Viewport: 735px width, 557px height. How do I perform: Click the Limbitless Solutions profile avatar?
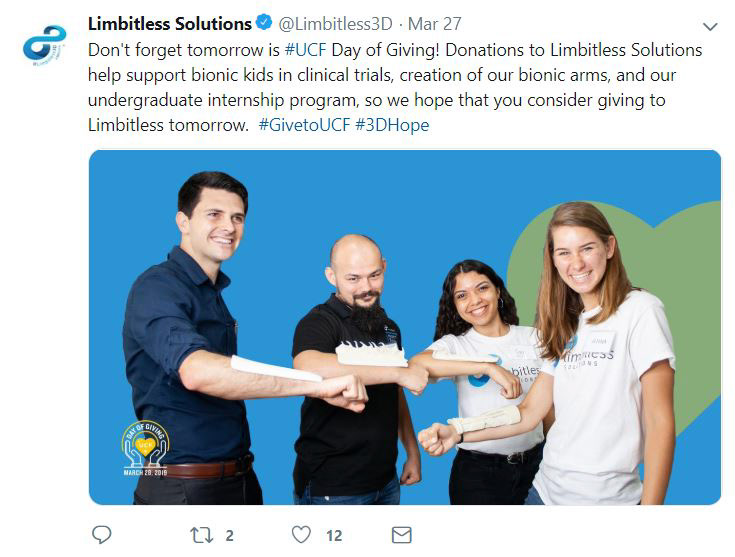pyautogui.click(x=45, y=45)
